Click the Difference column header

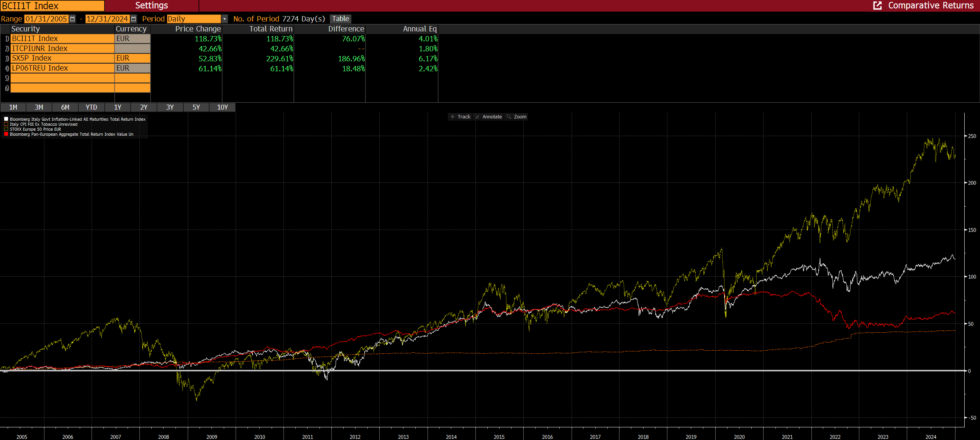(x=346, y=29)
